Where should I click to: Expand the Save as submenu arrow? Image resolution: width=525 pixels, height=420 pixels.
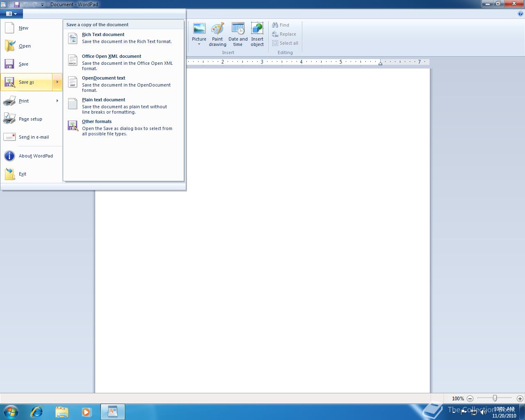click(57, 82)
